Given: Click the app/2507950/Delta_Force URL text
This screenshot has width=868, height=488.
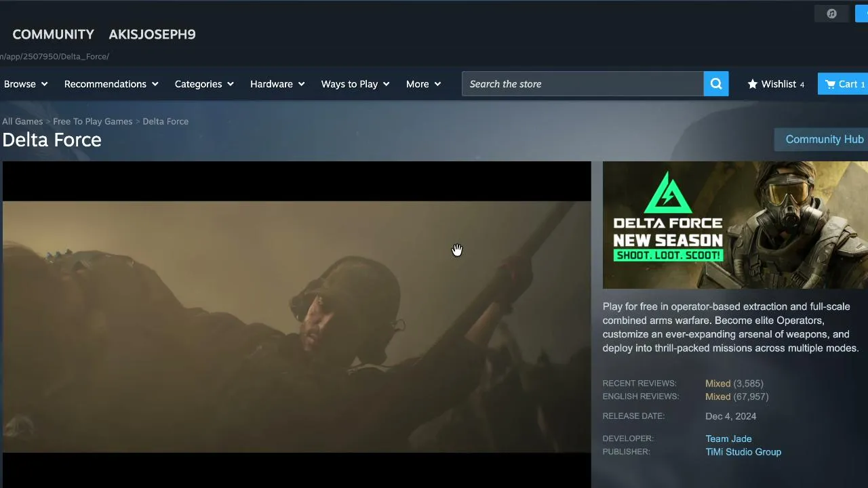Looking at the screenshot, I should tap(54, 56).
